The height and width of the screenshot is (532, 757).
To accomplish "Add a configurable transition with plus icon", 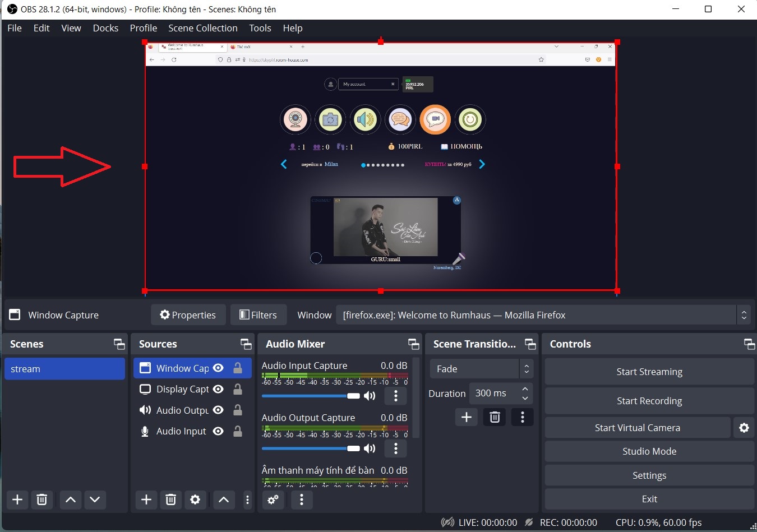I will pos(467,417).
